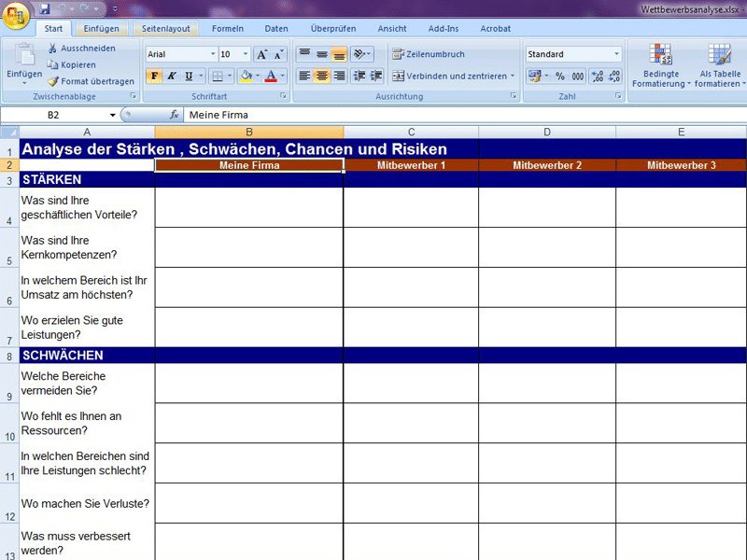Expand Zwischenablage dialog launcher
This screenshot has height=560, width=747.
tap(134, 96)
